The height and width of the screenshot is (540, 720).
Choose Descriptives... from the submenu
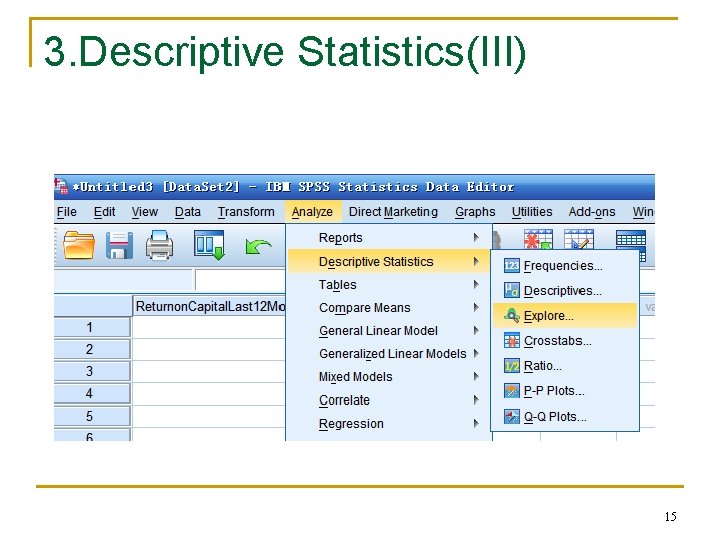tap(565, 291)
